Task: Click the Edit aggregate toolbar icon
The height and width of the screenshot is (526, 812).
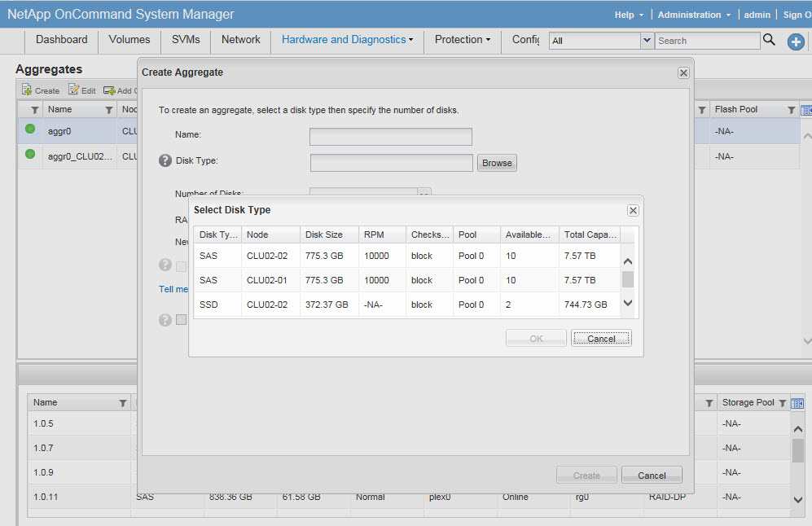Action: pos(73,90)
